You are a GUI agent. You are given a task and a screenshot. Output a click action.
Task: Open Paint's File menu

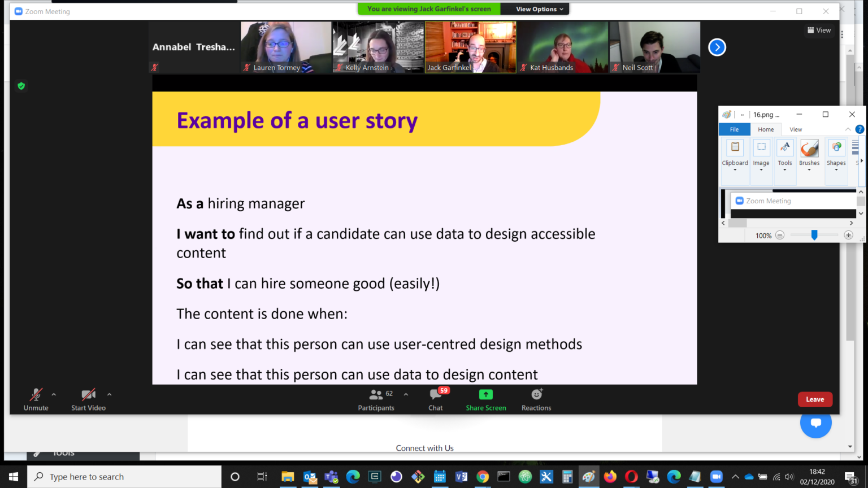[734, 129]
